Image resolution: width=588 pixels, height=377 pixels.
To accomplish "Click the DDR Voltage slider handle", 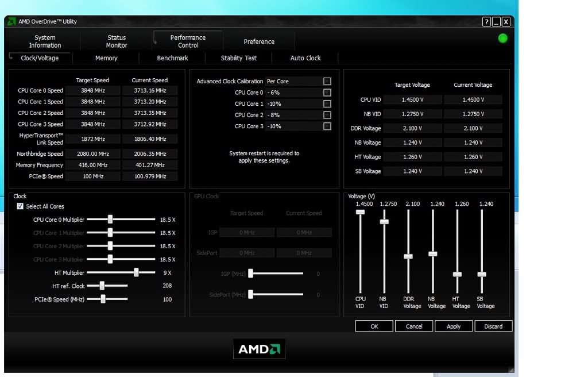I will [x=408, y=256].
